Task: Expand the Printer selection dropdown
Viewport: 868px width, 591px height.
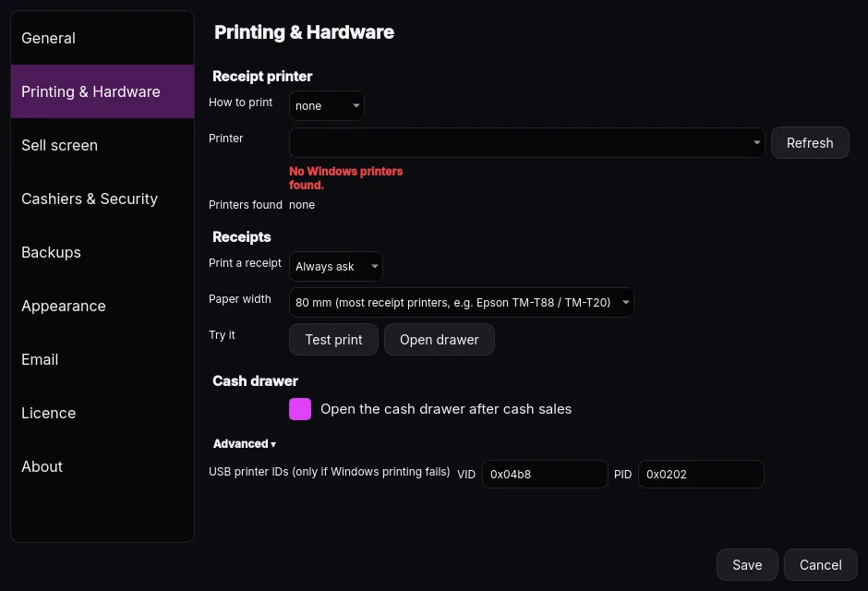Action: [527, 143]
